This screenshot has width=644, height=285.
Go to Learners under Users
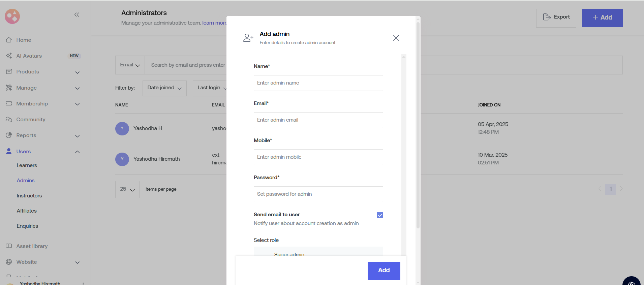[x=27, y=165]
